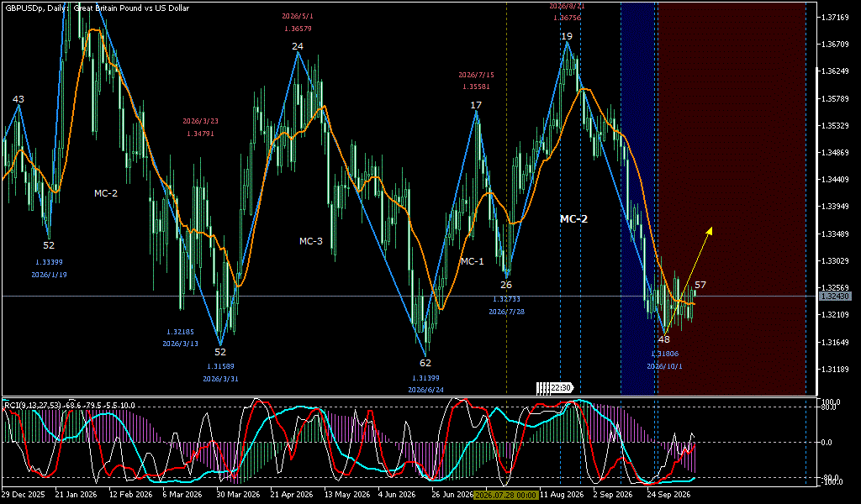Select the swing count label '17'
The width and height of the screenshot is (861, 504).
coord(476,105)
